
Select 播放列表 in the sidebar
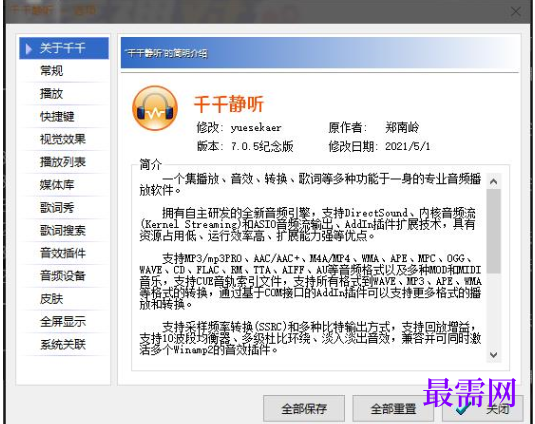pos(64,162)
